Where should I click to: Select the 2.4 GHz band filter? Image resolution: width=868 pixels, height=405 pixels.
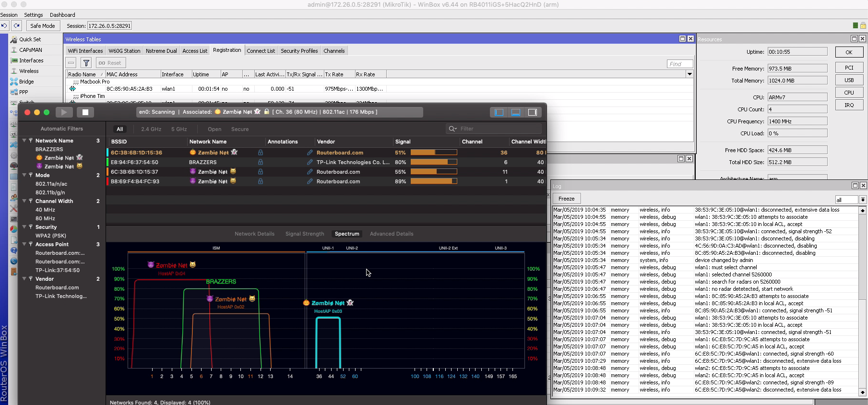[151, 129]
